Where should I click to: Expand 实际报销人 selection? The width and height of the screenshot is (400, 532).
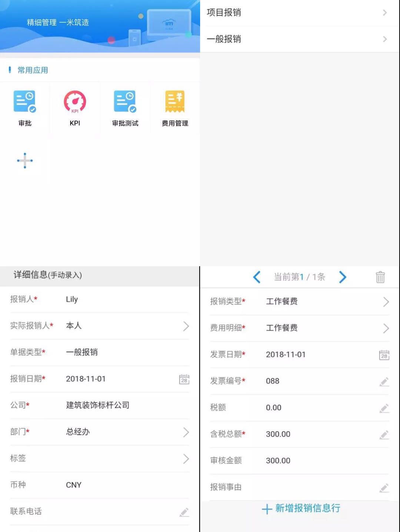pos(186,326)
